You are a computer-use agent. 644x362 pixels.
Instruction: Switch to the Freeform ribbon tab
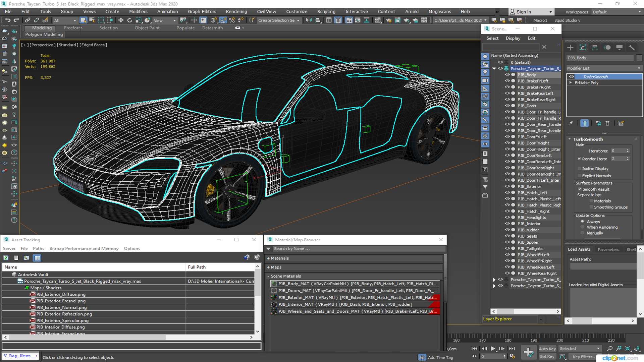pos(73,28)
